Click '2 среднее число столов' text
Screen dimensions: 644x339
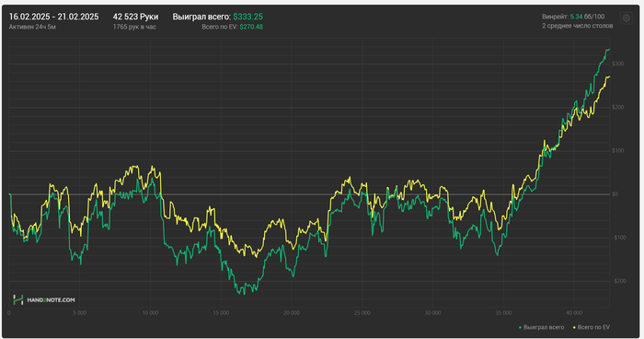click(x=577, y=26)
